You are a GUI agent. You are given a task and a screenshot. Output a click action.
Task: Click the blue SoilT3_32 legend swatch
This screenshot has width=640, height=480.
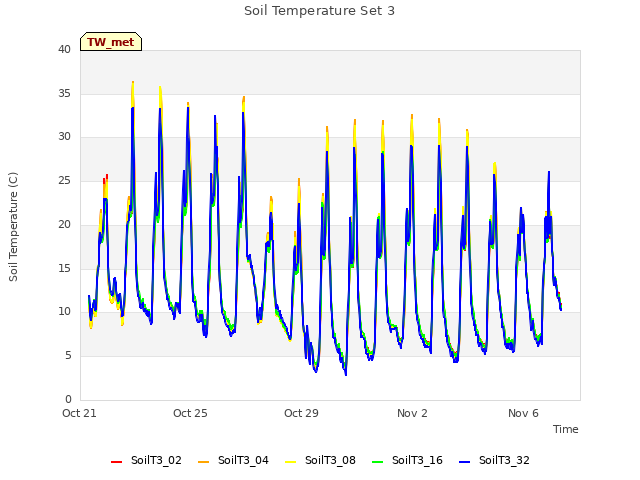coord(464,462)
